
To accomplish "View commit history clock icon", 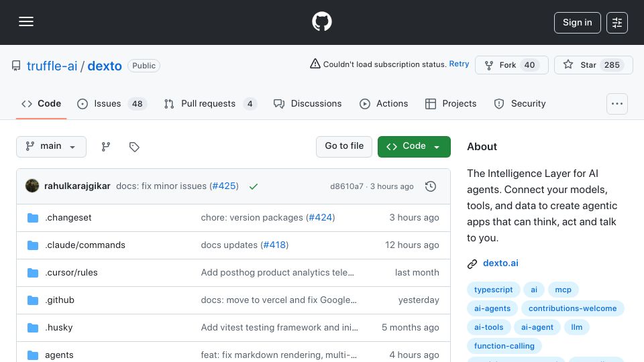I will click(431, 186).
